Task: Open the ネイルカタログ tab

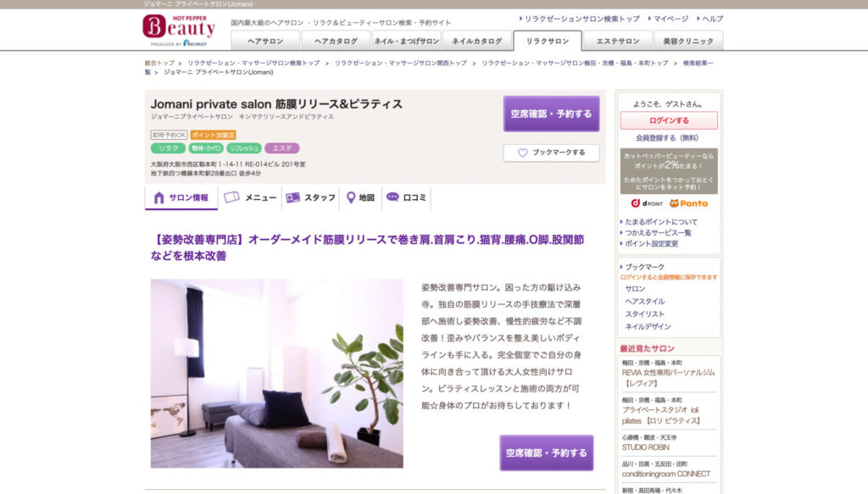Action: click(477, 41)
